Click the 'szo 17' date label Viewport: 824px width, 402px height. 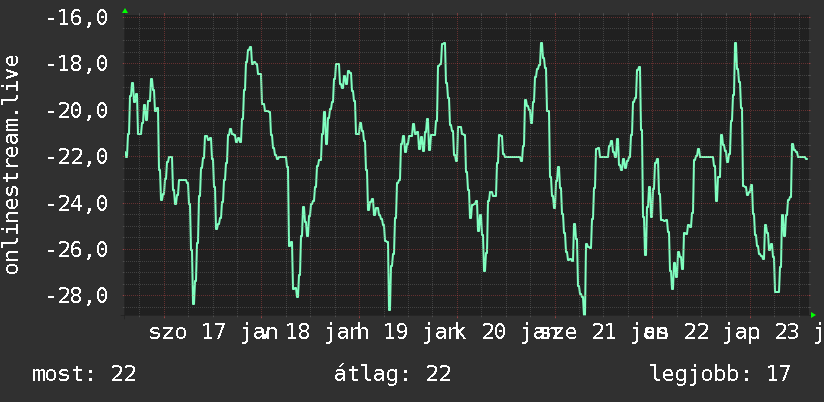tap(187, 333)
